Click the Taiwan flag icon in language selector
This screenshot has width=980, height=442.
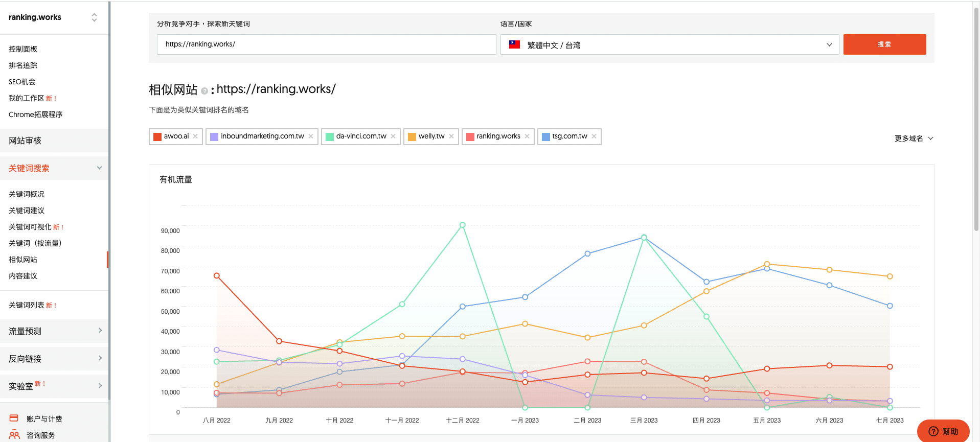(x=514, y=45)
